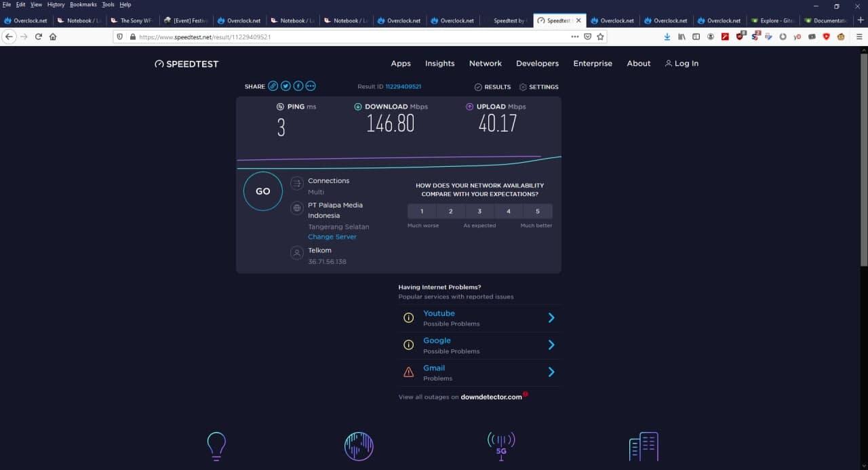The width and height of the screenshot is (868, 470).
Task: Click the lightbulb icon at page bottom
Action: [216, 446]
